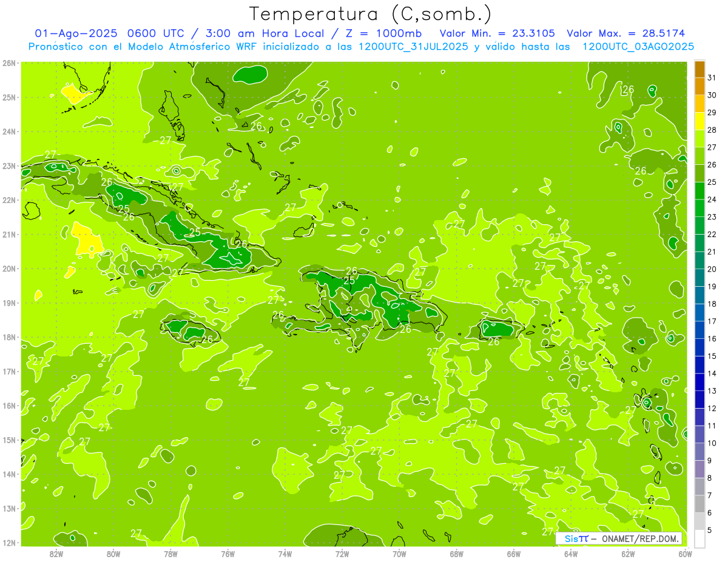Click the "18N" latitude axis label
The image size is (728, 562).
[9, 337]
